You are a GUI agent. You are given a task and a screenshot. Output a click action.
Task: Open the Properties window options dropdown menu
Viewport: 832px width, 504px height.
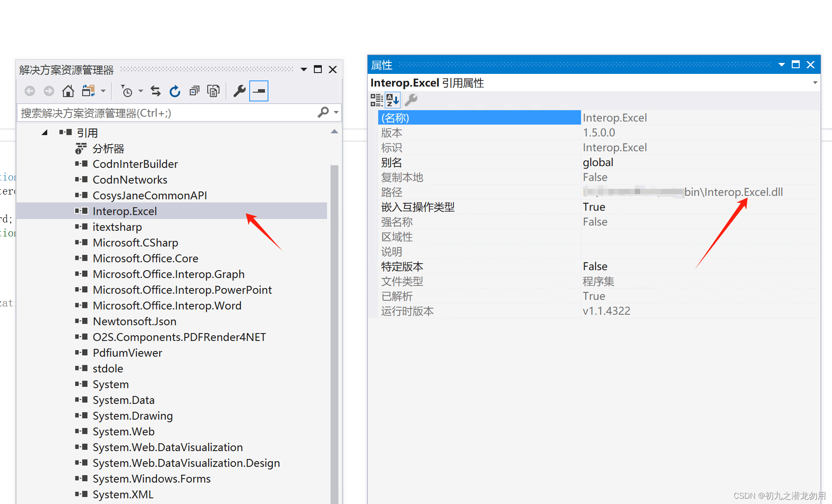(x=782, y=65)
